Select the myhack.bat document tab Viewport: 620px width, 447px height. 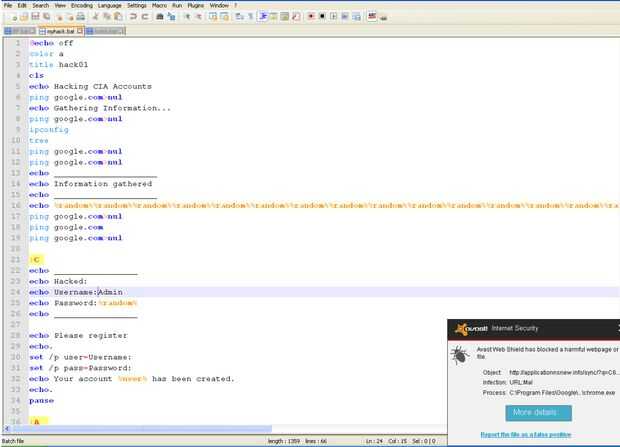coord(60,31)
